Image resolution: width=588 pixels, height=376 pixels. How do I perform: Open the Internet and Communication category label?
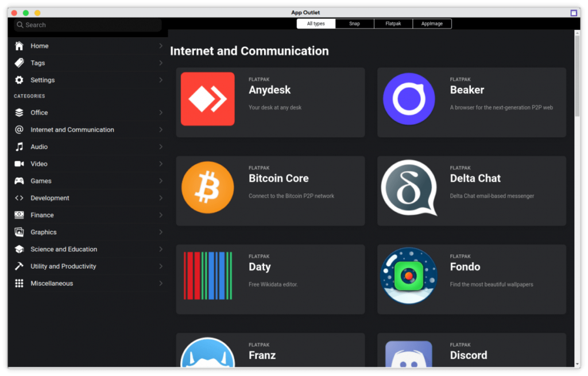pyautogui.click(x=72, y=130)
